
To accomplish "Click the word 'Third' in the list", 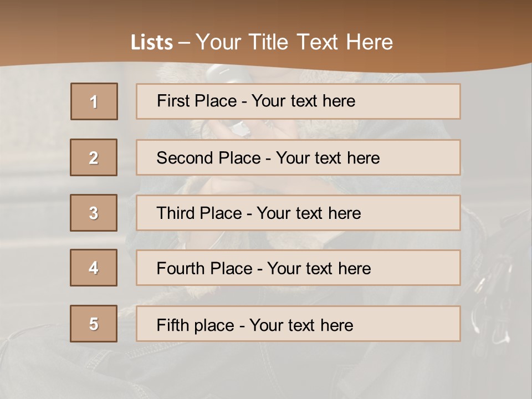I will [176, 213].
